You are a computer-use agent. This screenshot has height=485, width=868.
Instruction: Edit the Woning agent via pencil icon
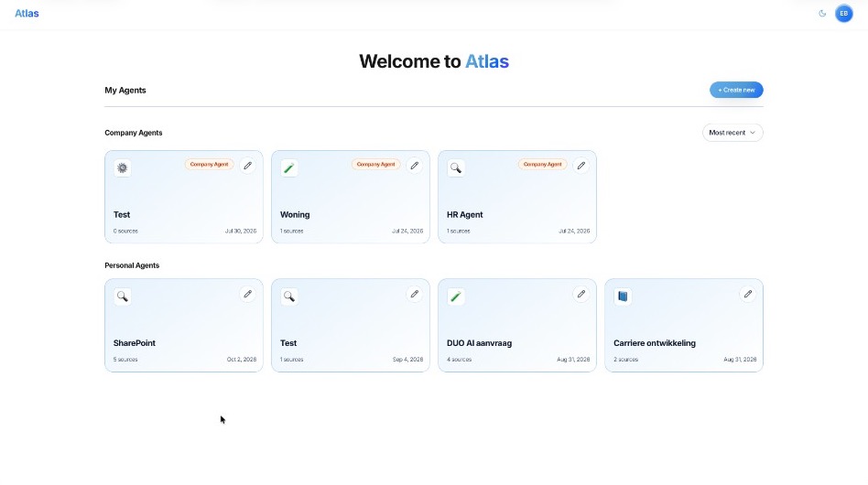coord(414,166)
